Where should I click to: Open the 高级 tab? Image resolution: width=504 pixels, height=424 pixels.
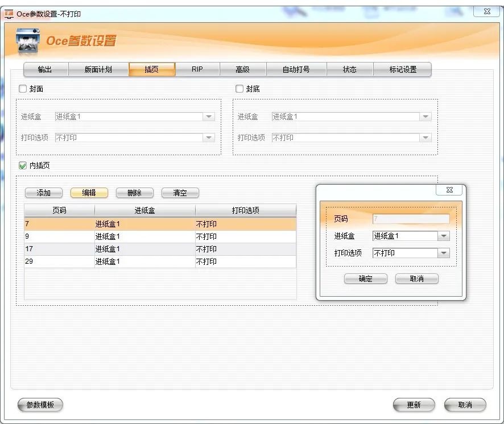[243, 69]
